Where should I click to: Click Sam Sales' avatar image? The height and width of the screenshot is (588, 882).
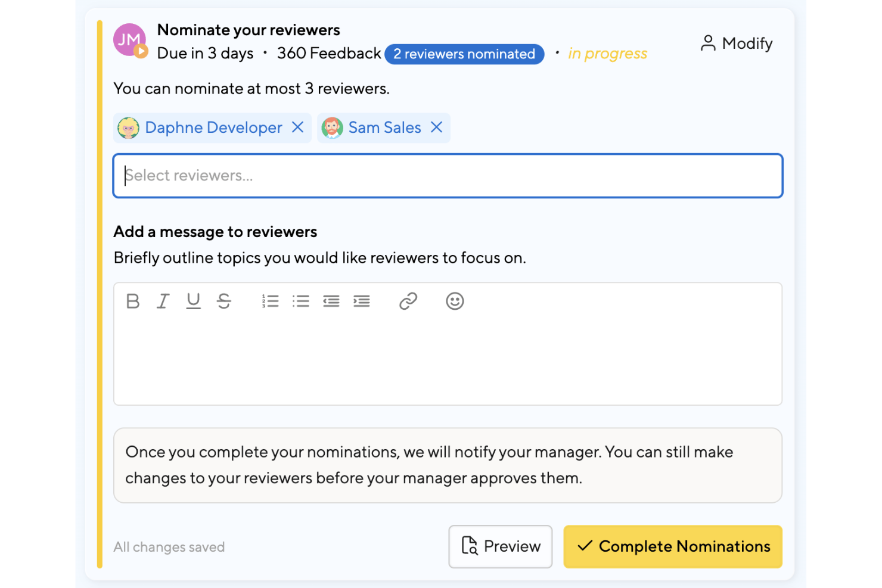(x=332, y=127)
